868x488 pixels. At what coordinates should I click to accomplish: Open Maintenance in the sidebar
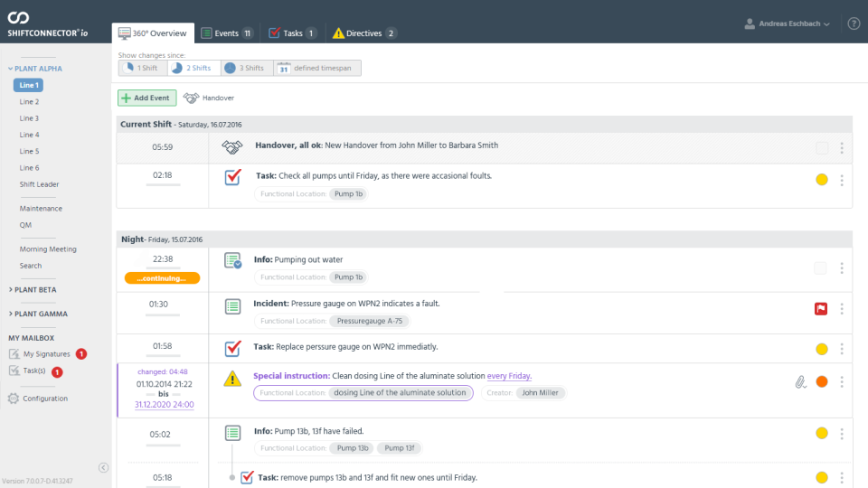pos(41,209)
